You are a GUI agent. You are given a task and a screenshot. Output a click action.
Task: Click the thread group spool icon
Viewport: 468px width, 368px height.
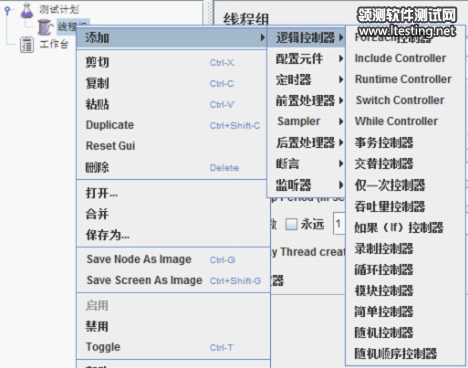pos(45,27)
